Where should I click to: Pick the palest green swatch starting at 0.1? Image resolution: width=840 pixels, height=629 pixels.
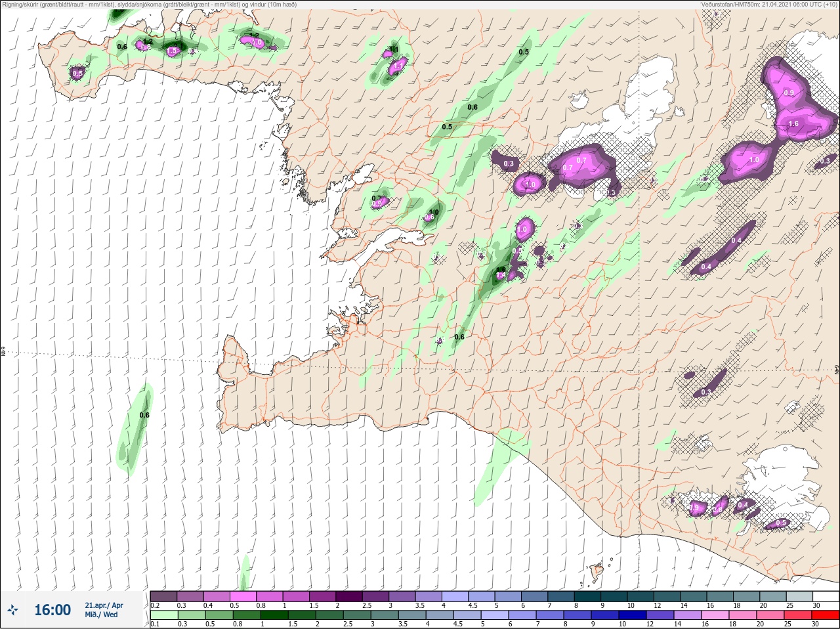(163, 615)
